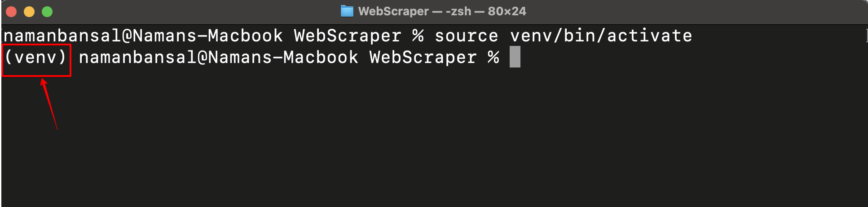Click the % symbol before the cursor
Screen dimensions: 868x207
tap(493, 58)
